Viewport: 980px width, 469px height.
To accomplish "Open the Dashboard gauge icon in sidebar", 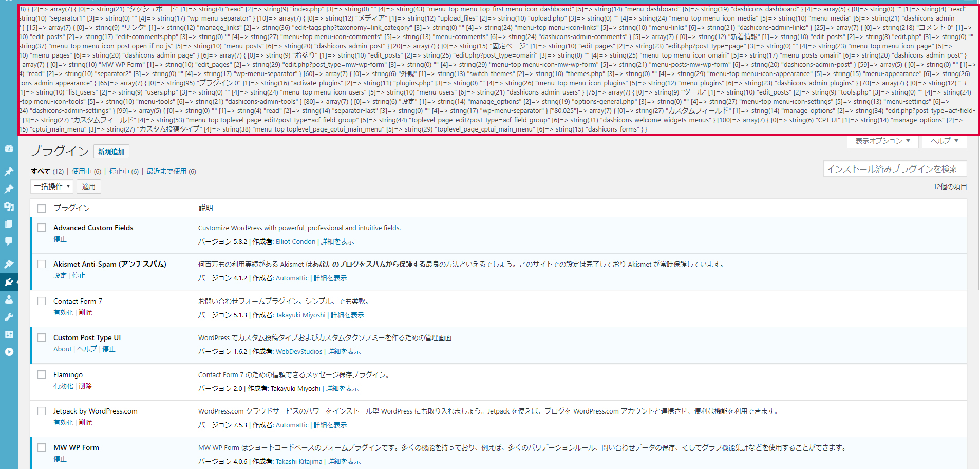I will coord(9,148).
